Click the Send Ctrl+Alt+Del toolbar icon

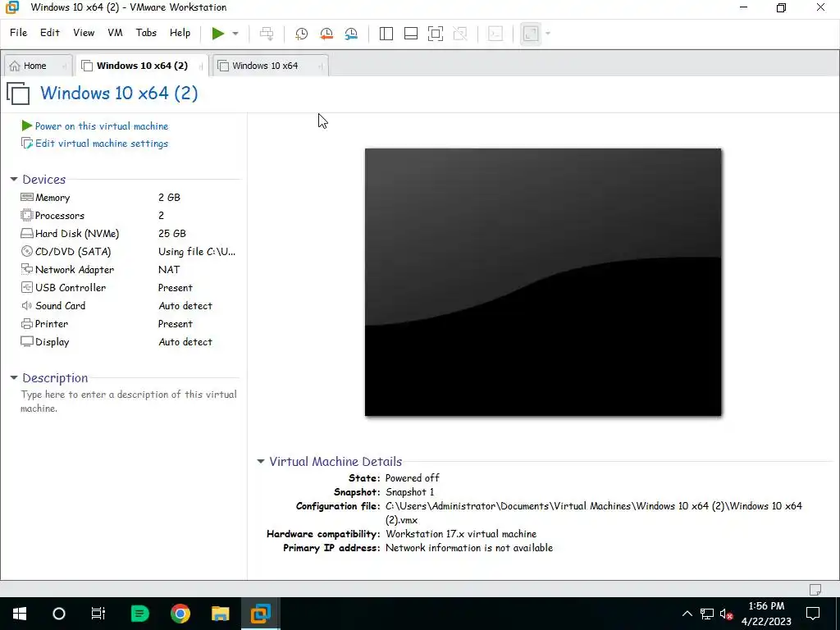(267, 33)
